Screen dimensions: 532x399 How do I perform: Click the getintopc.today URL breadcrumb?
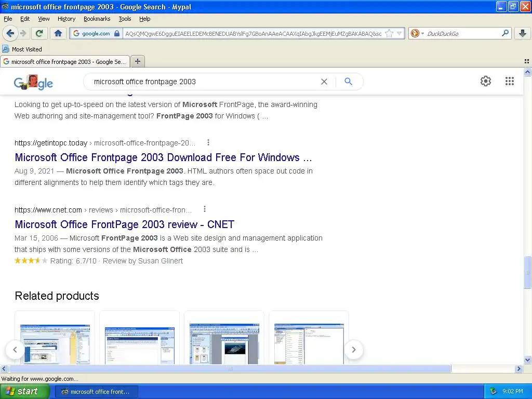105,143
